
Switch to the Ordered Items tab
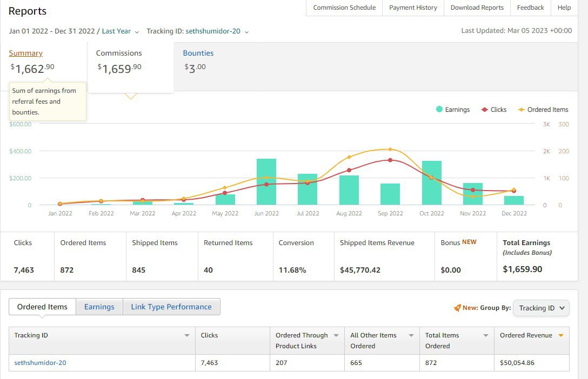[42, 307]
